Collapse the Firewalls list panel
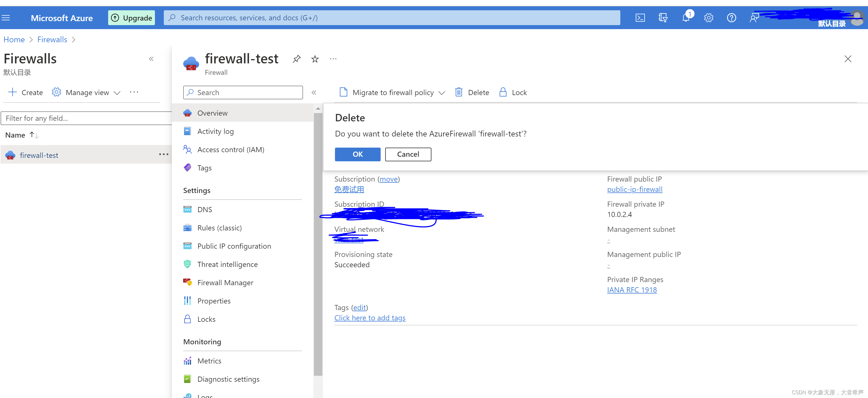This screenshot has width=868, height=398. click(x=151, y=59)
